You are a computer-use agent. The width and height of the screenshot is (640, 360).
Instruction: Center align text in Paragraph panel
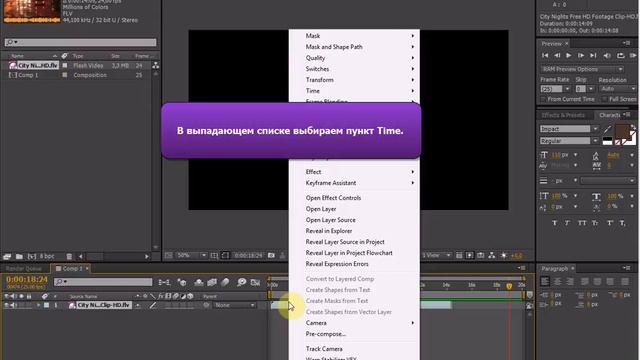[557, 282]
